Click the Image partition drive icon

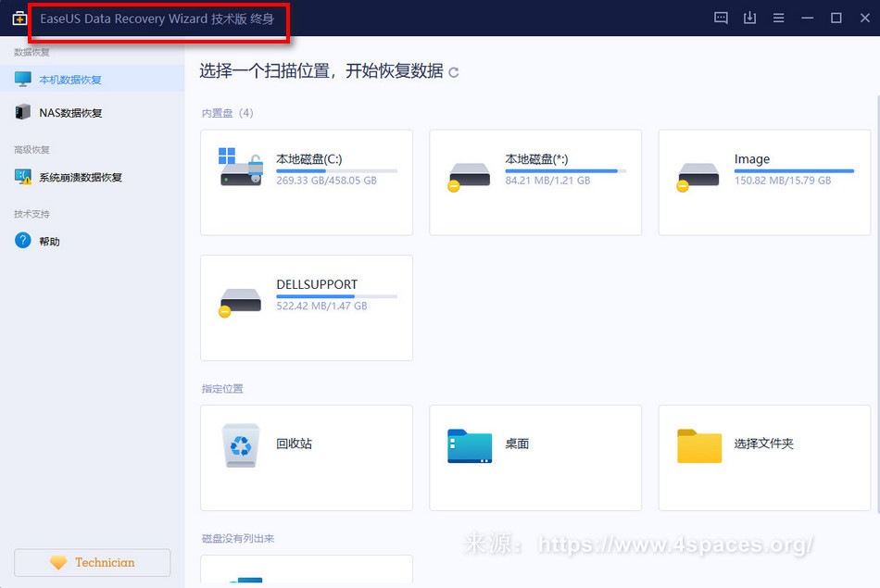pyautogui.click(x=698, y=175)
